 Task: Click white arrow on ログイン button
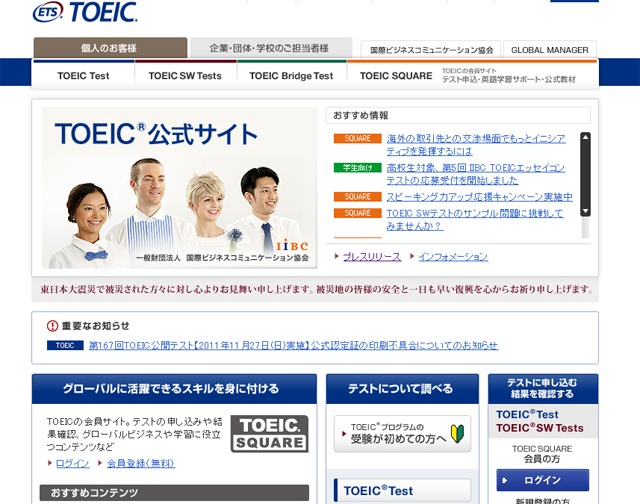pos(505,480)
